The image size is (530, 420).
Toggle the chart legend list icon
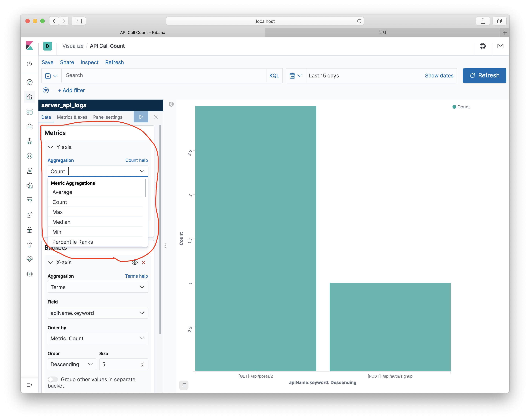[184, 385]
